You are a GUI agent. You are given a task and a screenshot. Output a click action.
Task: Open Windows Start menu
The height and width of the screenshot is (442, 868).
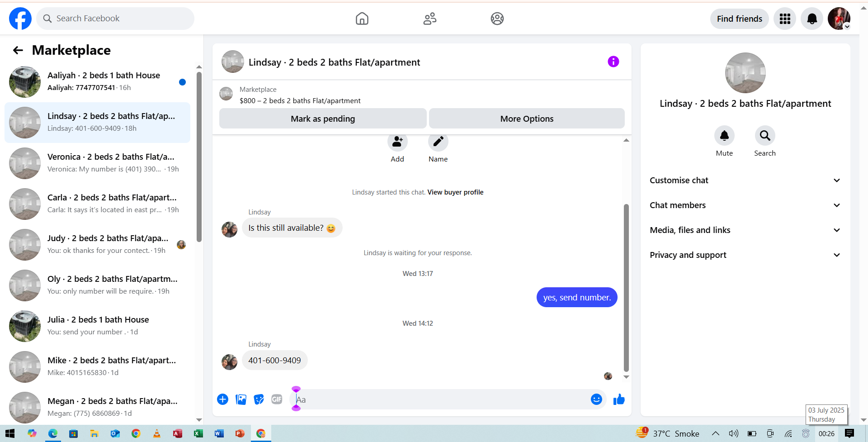[x=10, y=433]
